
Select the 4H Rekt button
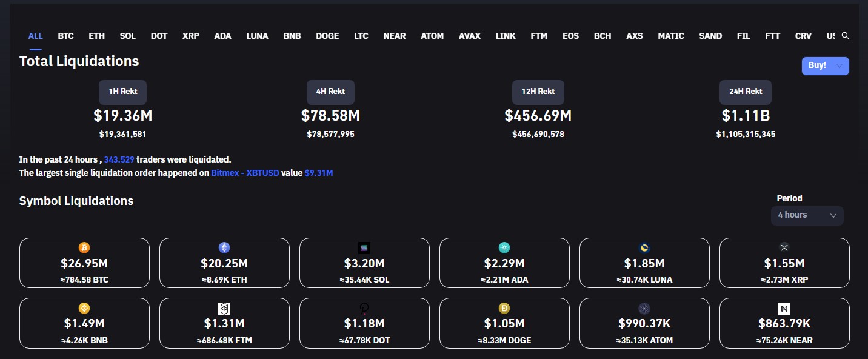tap(330, 92)
